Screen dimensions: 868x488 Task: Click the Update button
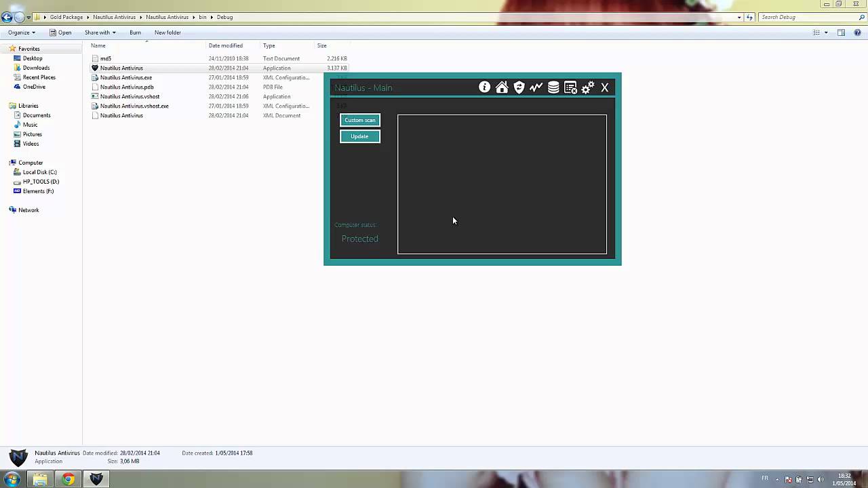click(359, 136)
